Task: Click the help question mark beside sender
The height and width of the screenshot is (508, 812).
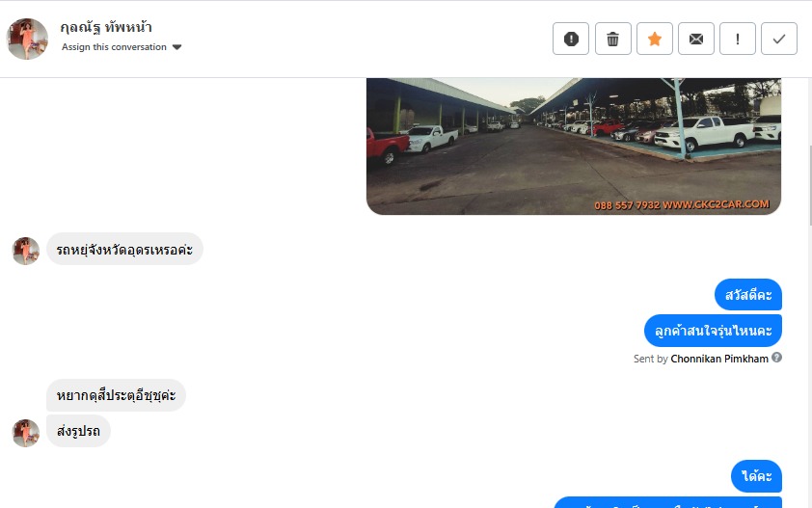Action: pyautogui.click(x=776, y=358)
